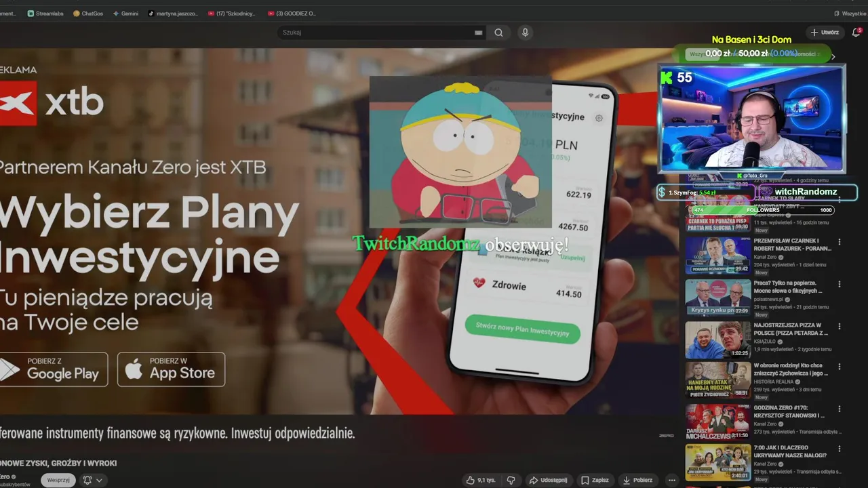Open the ChatGos bookmark
Viewport: 868px width, 488px height.
pyautogui.click(x=87, y=14)
